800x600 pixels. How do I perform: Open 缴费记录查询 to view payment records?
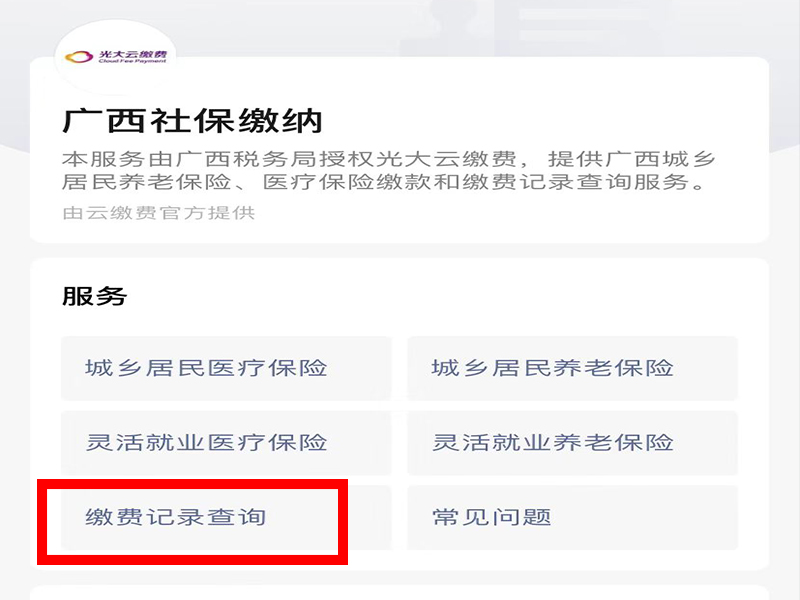coord(176,517)
